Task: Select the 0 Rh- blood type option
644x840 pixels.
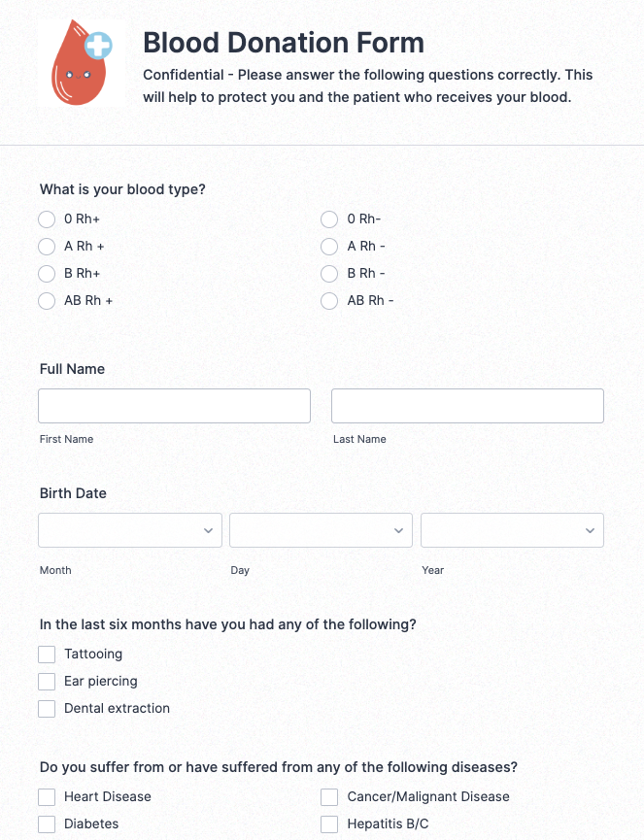Action: pos(328,218)
